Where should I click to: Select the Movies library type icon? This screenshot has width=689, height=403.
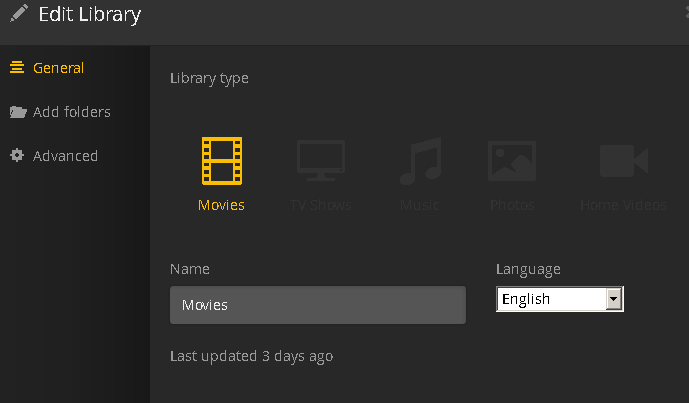point(222,161)
